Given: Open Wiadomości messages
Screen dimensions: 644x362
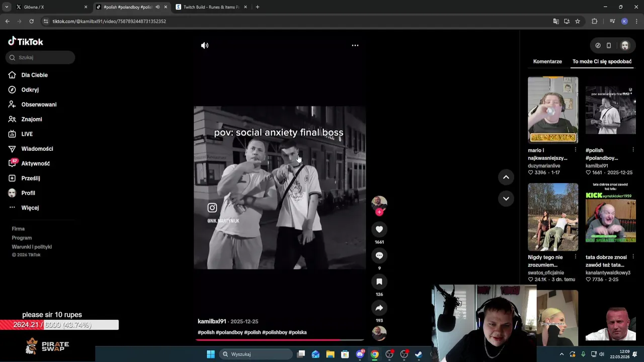Looking at the screenshot, I should click(37, 149).
